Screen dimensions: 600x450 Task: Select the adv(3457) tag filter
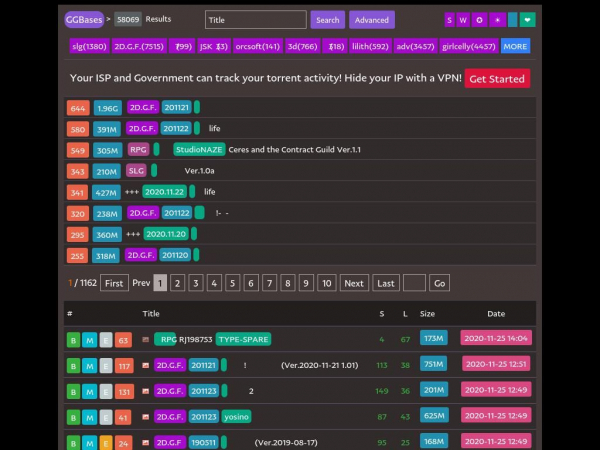[x=415, y=46]
